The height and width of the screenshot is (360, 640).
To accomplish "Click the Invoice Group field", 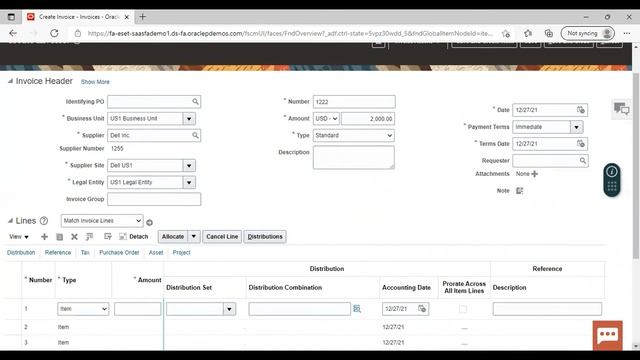I will click(154, 199).
